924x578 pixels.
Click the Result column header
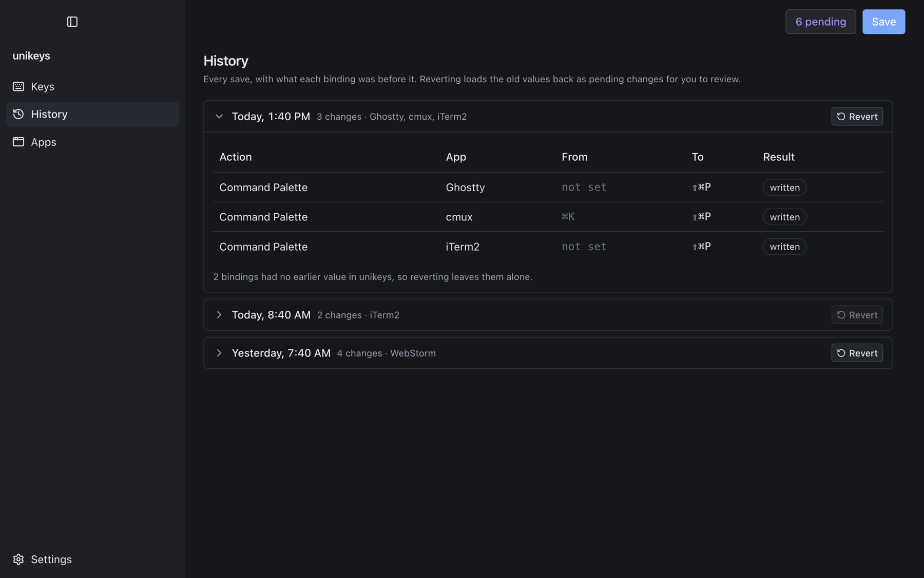pyautogui.click(x=779, y=157)
